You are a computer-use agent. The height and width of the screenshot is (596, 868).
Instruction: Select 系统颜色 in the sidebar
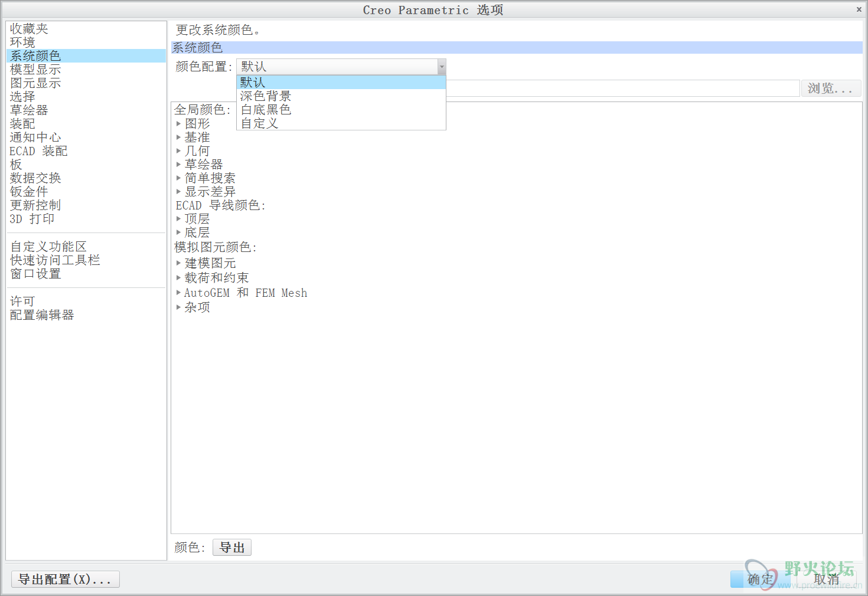point(86,55)
